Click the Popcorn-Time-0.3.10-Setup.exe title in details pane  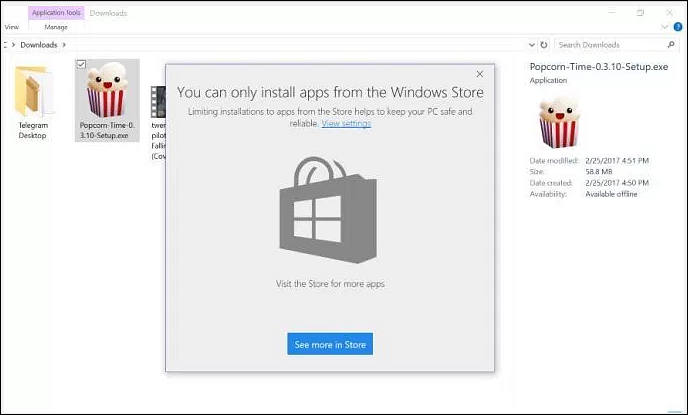599,67
